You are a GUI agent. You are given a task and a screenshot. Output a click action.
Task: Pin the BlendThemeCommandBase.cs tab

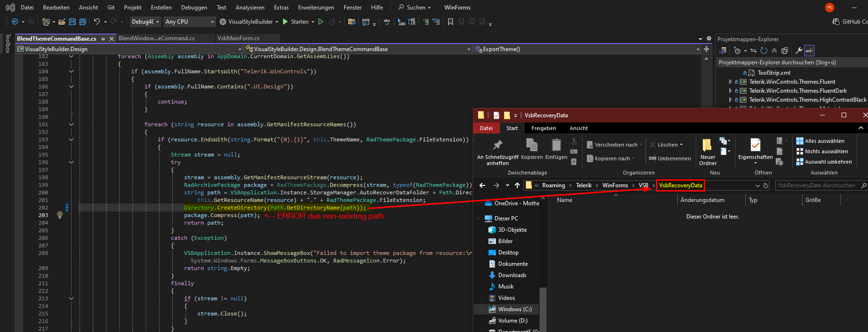(x=103, y=39)
